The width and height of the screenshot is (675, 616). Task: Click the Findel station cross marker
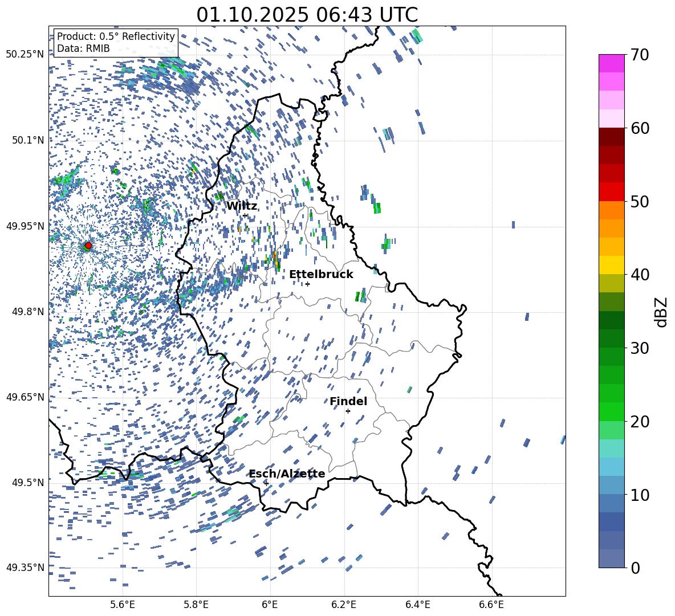click(x=348, y=411)
